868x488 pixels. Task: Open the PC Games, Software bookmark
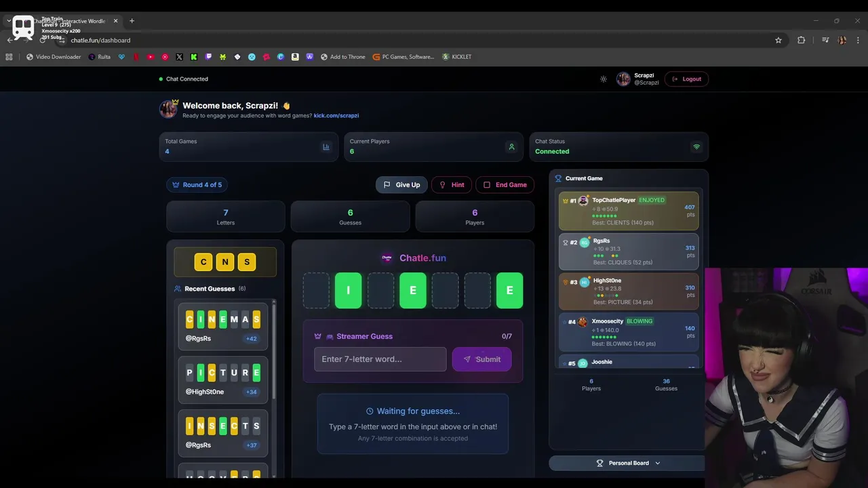coord(403,57)
